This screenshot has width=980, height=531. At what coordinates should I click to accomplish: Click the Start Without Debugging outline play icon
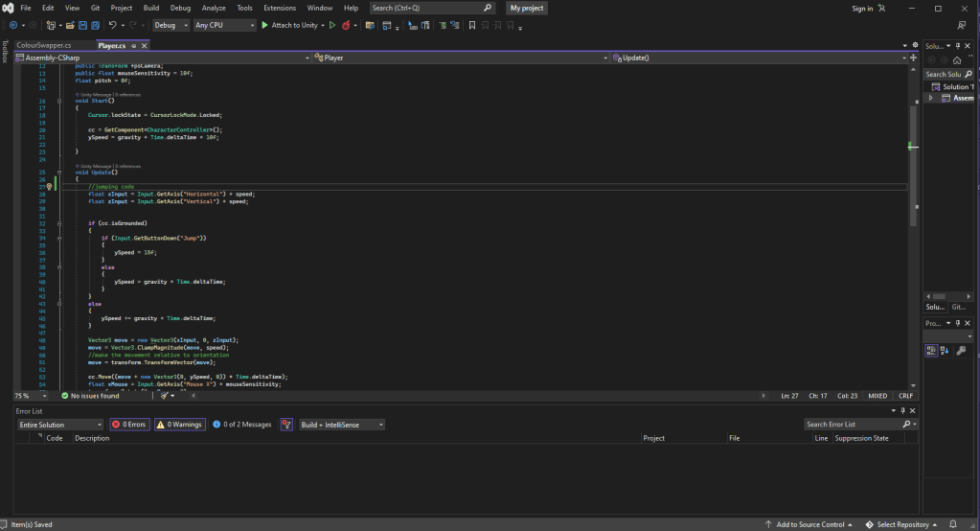pyautogui.click(x=332, y=25)
